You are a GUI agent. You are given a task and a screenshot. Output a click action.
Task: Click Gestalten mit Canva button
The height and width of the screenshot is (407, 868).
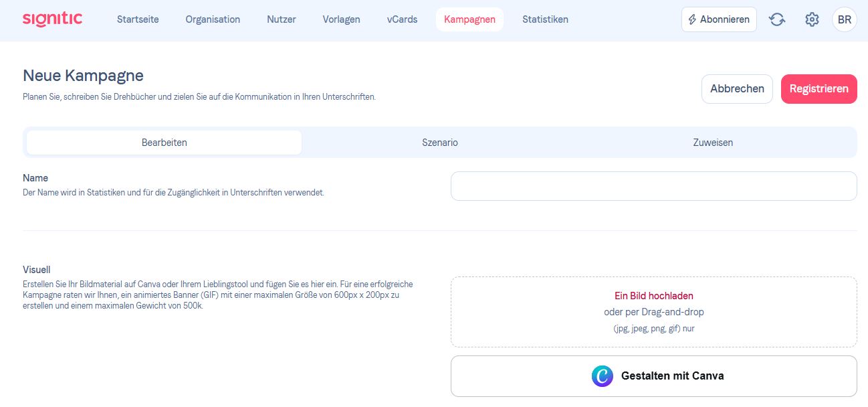654,376
